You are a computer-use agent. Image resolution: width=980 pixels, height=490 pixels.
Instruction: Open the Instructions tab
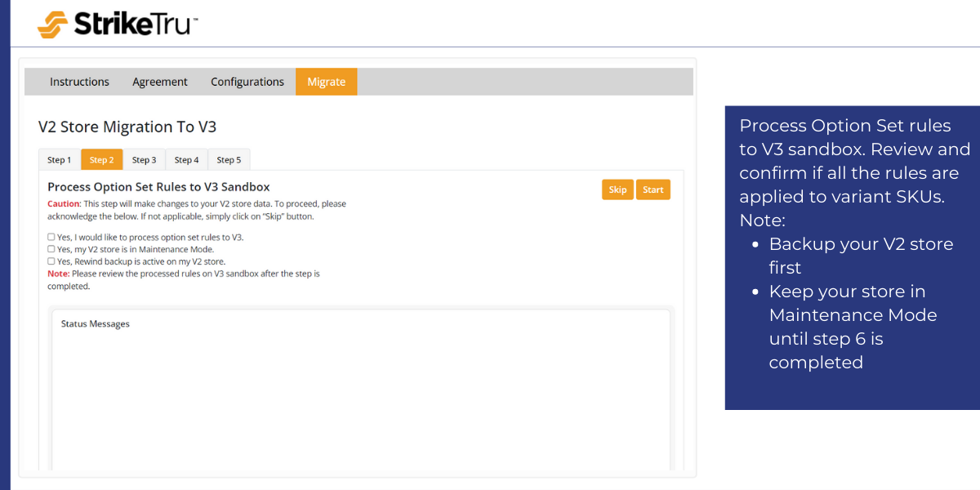pyautogui.click(x=79, y=82)
